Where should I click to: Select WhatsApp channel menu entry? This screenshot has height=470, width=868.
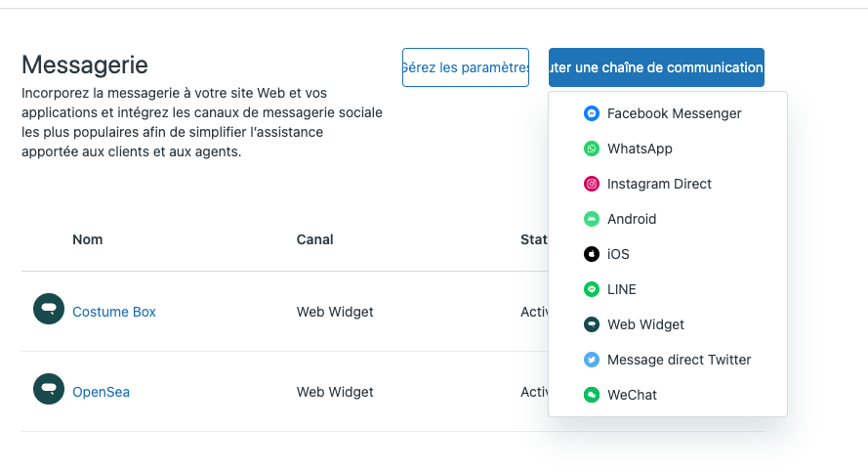668,149
